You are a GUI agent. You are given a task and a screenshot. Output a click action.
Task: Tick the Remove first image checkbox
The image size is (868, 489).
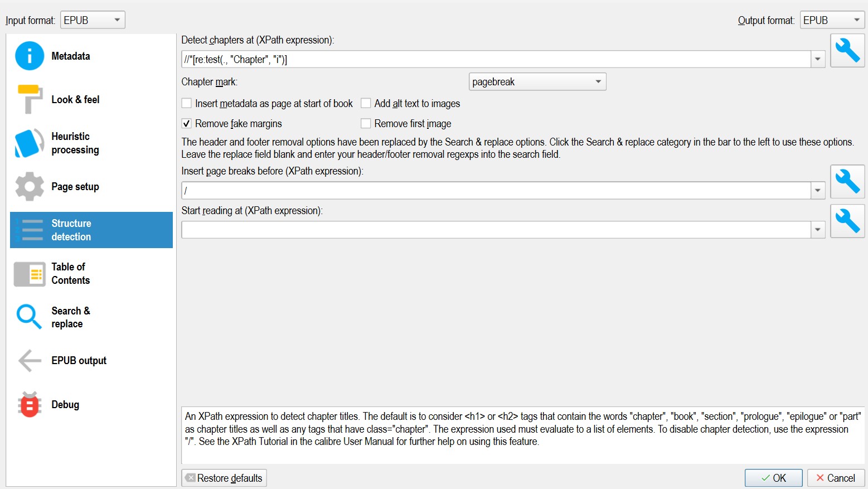[366, 123]
